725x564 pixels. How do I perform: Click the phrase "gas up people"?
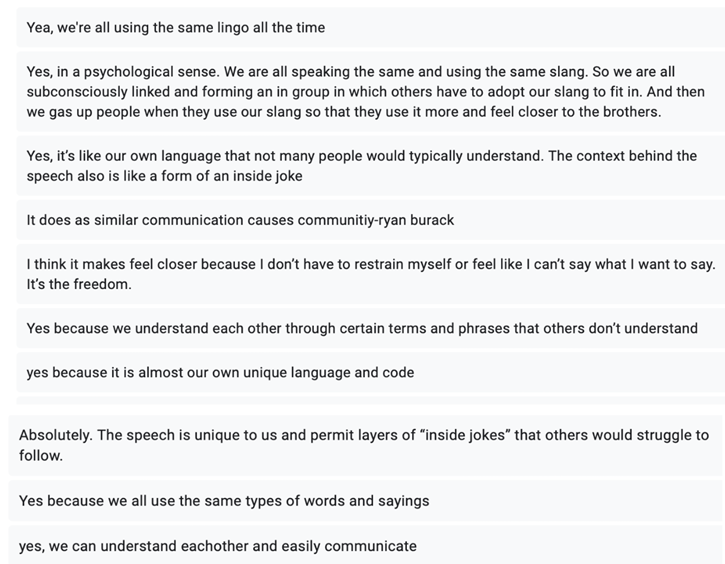105,112
